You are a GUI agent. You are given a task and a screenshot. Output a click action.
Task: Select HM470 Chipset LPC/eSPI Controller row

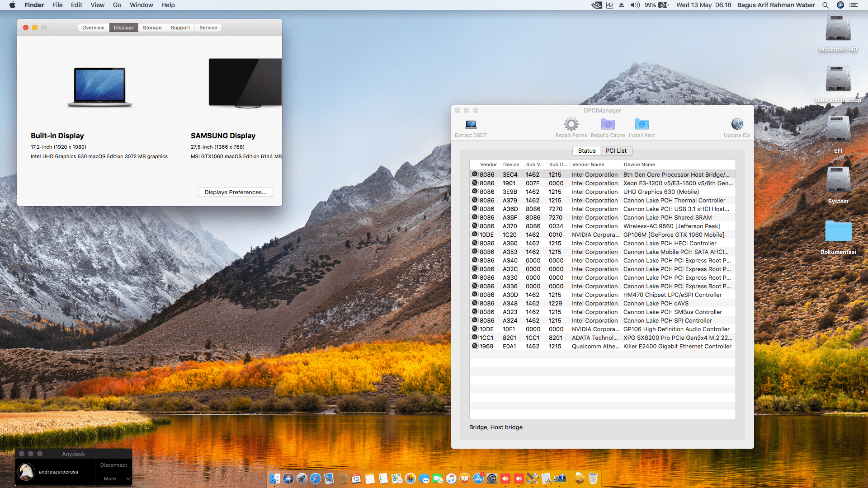603,295
